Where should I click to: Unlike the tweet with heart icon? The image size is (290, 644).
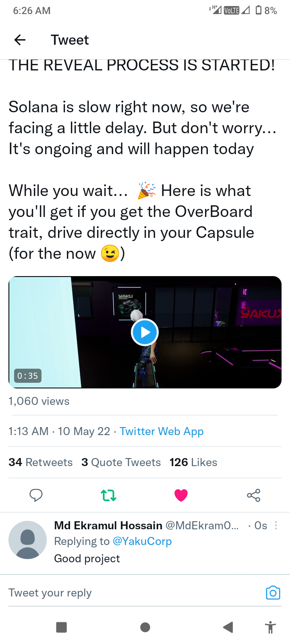coord(181,495)
